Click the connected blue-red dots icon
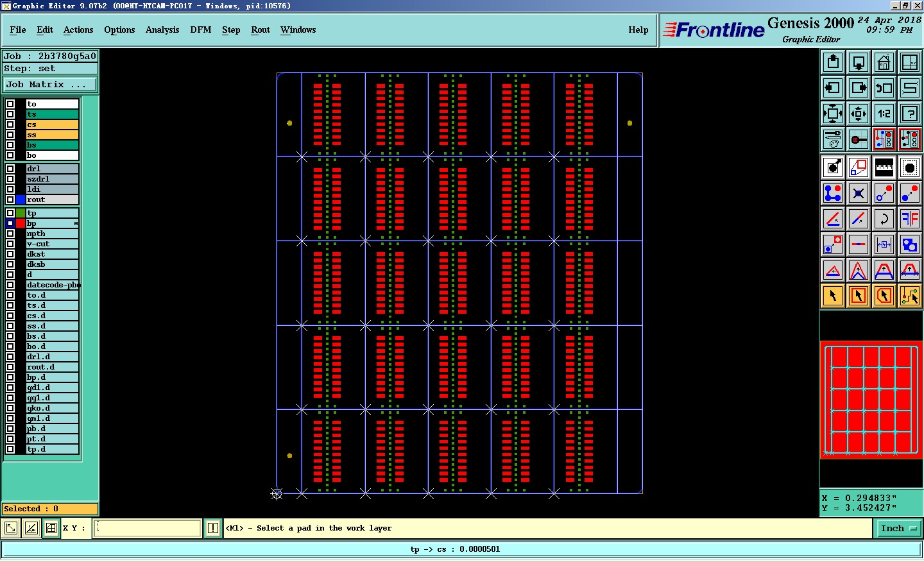This screenshot has width=924, height=562. coord(833,193)
